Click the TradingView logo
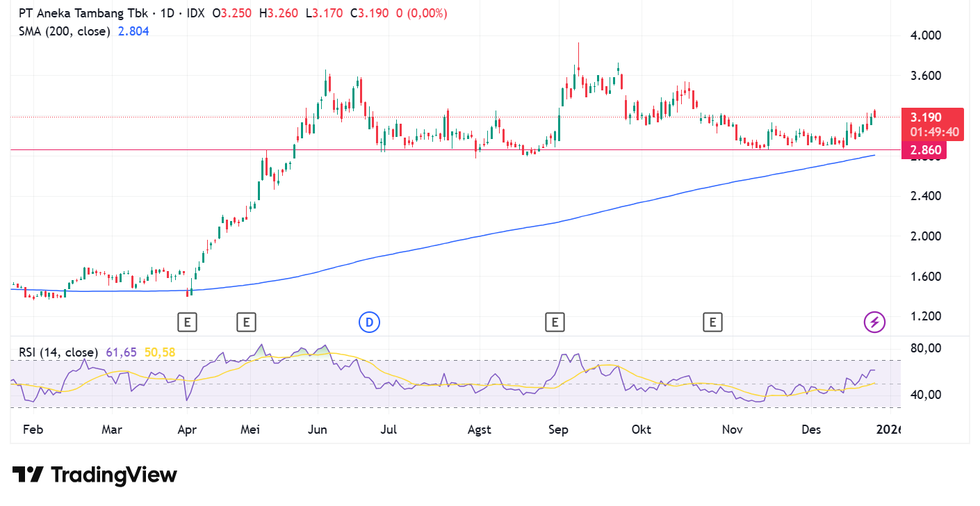The image size is (980, 506). 95,475
